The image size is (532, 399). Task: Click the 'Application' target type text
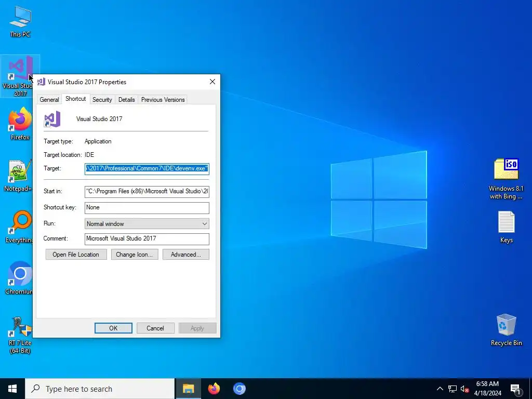pos(98,141)
